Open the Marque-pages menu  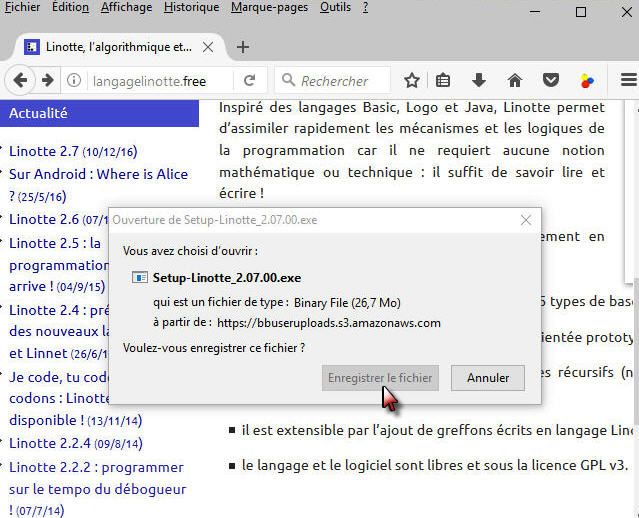click(x=269, y=7)
